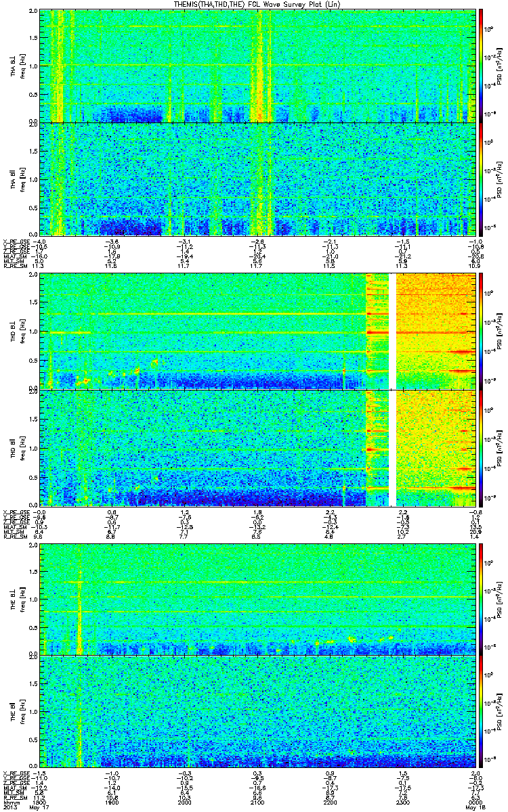Click the white data gap in THD B∥ panel
The height and width of the screenshot is (812, 508).
(392, 447)
